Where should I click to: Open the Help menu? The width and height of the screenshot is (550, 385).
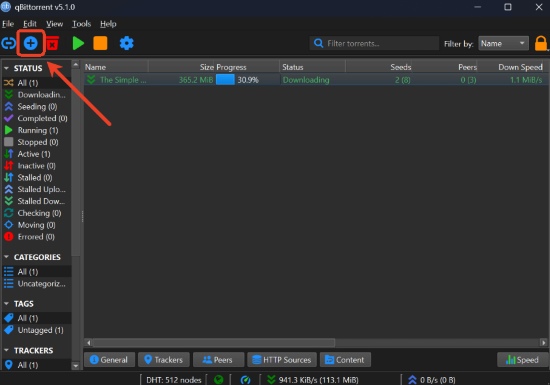[108, 24]
